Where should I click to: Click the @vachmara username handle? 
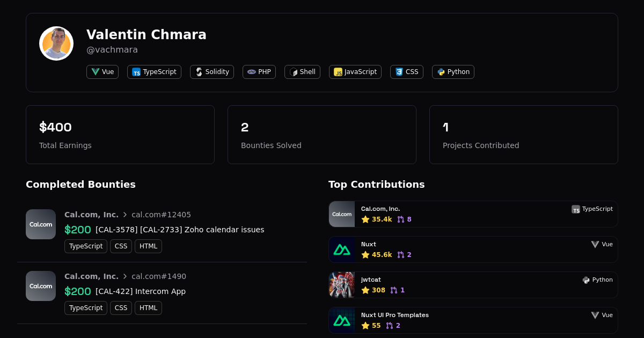(x=112, y=50)
